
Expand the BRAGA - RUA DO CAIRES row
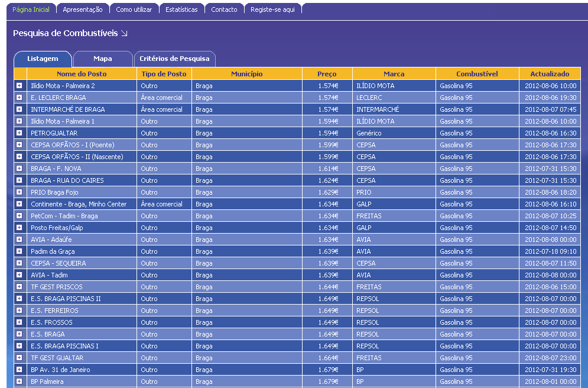(x=19, y=180)
